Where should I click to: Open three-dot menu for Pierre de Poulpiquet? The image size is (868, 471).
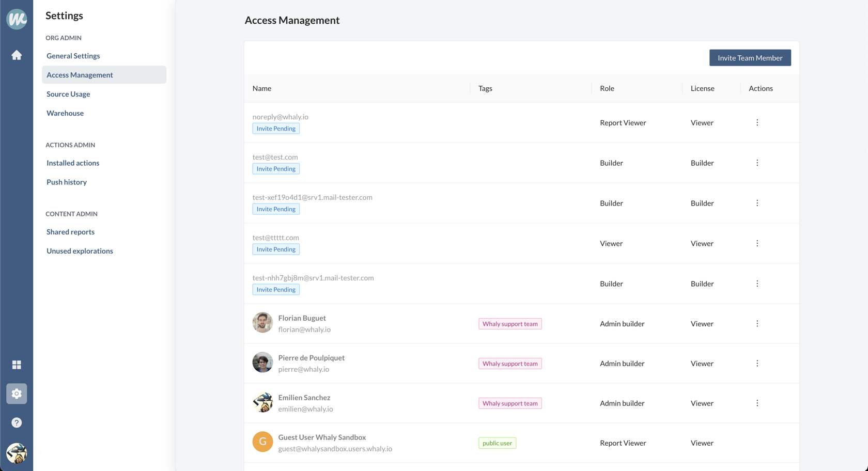click(757, 364)
